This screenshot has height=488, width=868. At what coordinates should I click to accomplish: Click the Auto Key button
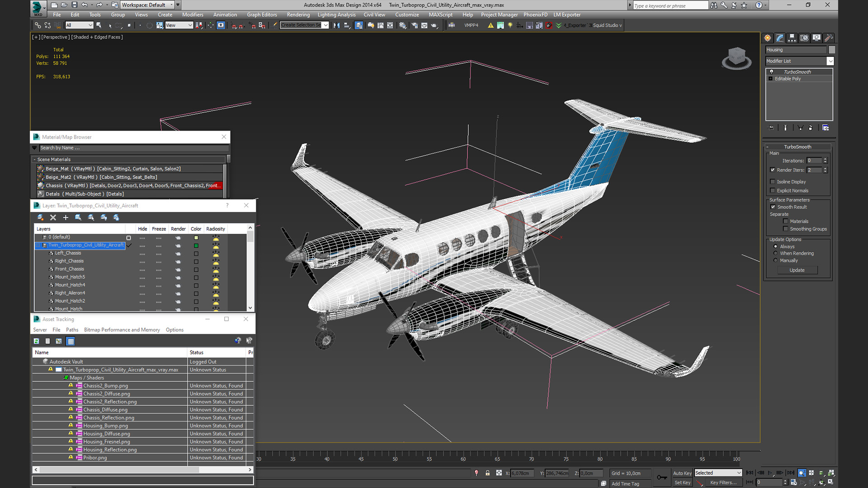[x=682, y=473]
